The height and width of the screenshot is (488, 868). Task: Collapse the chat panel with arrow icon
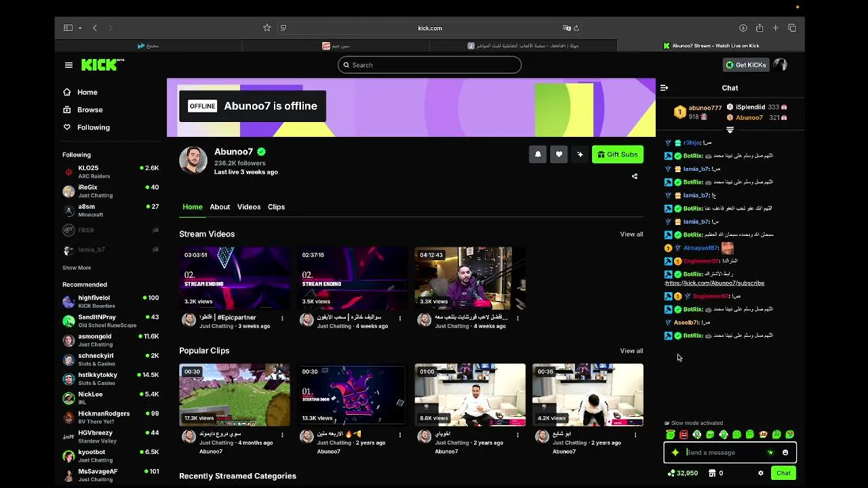[664, 88]
